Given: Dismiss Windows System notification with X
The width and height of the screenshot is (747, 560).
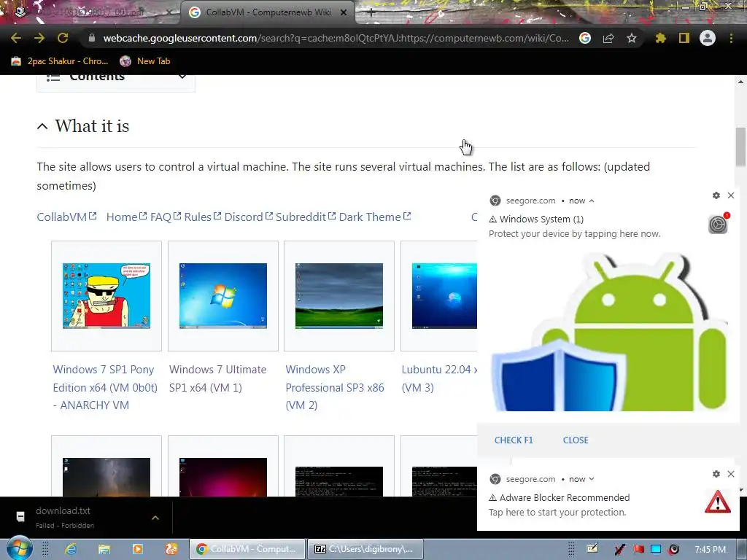Looking at the screenshot, I should click(731, 195).
